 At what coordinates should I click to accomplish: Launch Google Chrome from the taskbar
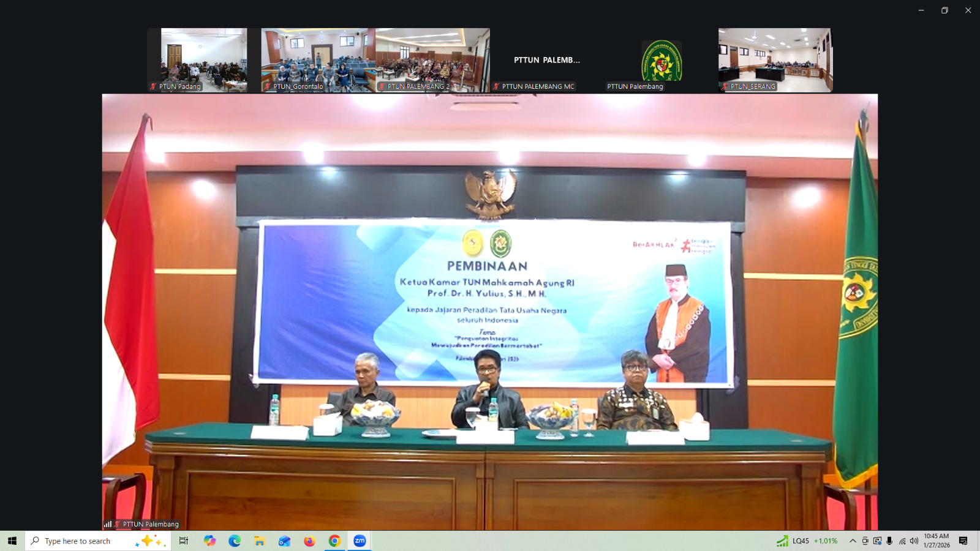click(334, 541)
